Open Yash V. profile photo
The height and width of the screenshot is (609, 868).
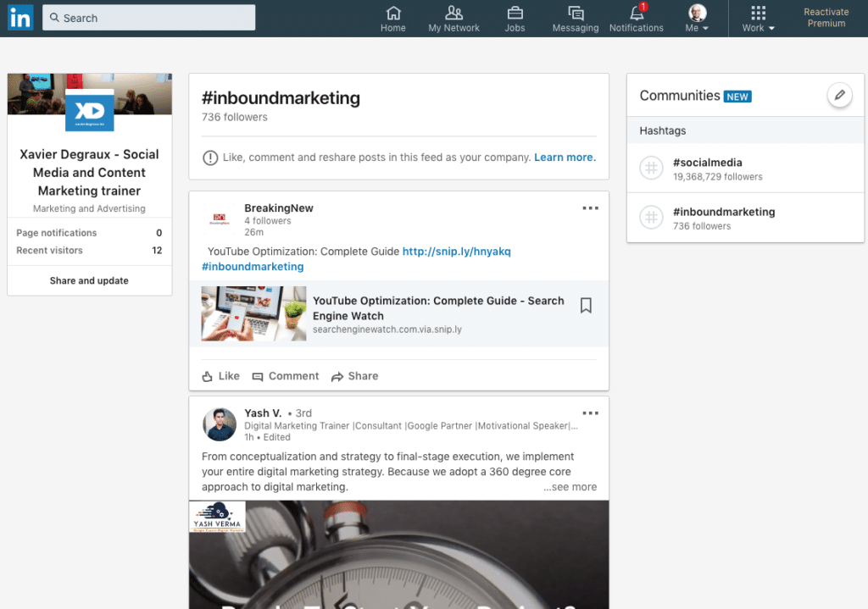(x=220, y=424)
